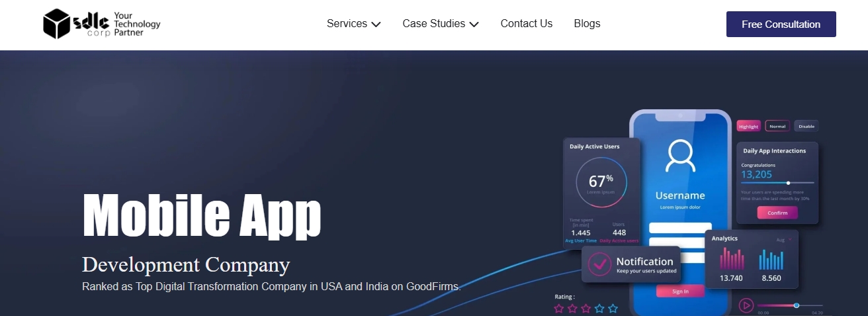Click the 67% circular progress ring
Screen dimensions: 868x316
601,183
